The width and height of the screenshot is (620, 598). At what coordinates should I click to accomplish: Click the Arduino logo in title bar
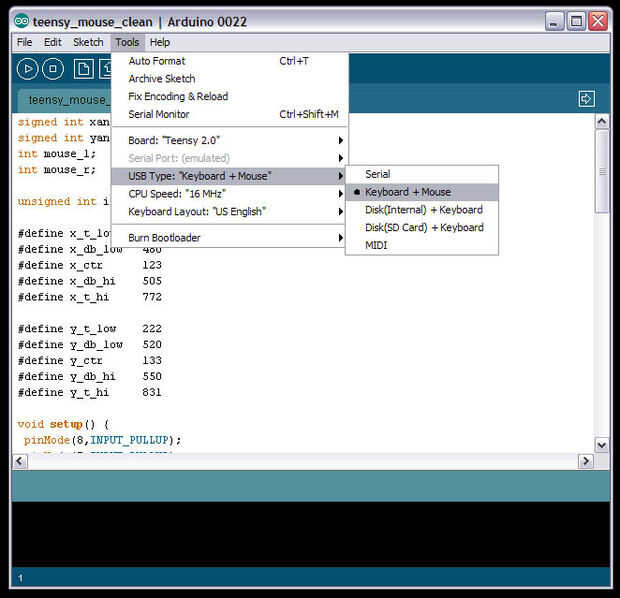point(22,21)
